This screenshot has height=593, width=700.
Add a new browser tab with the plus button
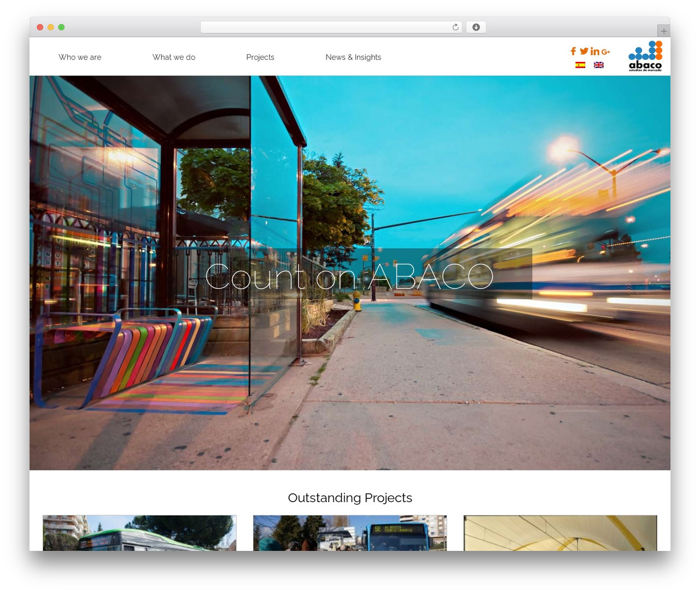[x=663, y=31]
